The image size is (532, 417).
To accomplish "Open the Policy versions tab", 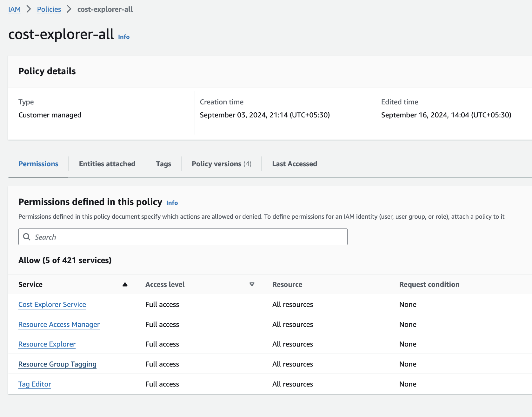I will 221,164.
